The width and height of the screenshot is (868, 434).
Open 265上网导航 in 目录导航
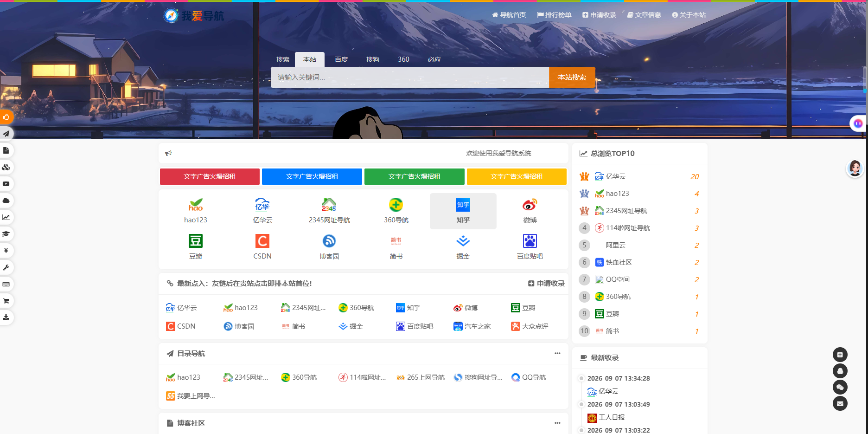[x=421, y=377]
